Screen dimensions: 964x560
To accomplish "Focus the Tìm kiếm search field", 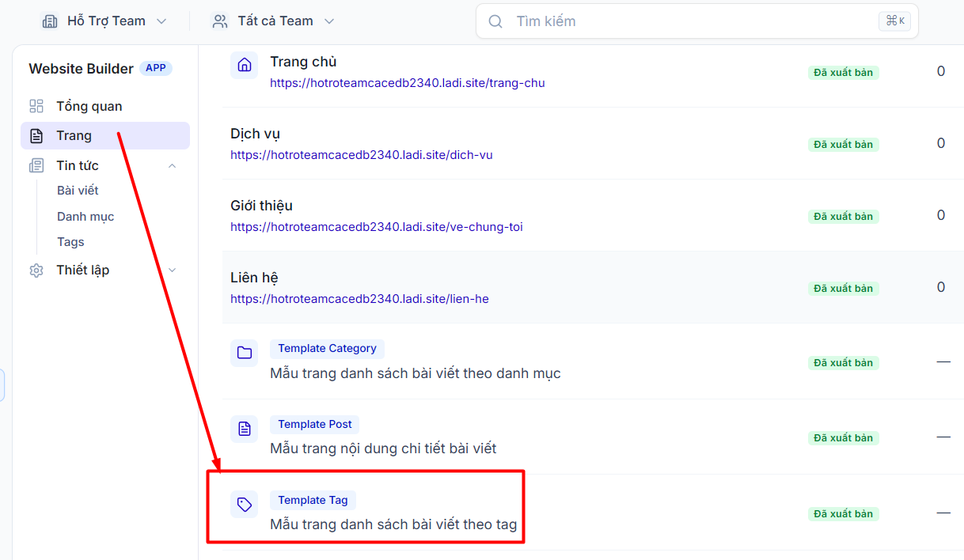I will click(696, 21).
